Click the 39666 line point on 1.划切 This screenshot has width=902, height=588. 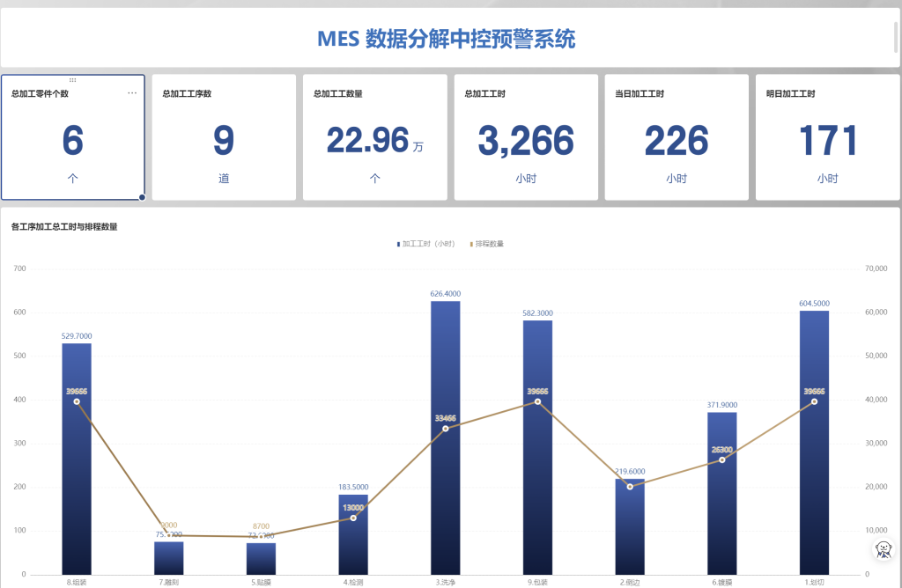pos(814,401)
